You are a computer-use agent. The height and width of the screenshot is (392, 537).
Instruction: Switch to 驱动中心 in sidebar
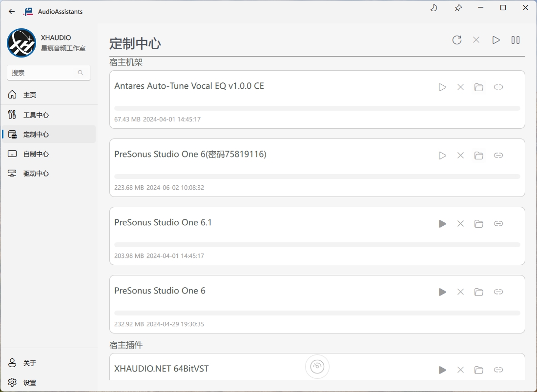36,174
